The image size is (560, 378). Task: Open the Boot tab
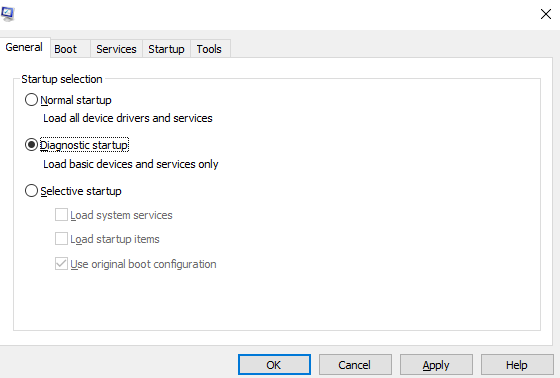click(x=70, y=49)
